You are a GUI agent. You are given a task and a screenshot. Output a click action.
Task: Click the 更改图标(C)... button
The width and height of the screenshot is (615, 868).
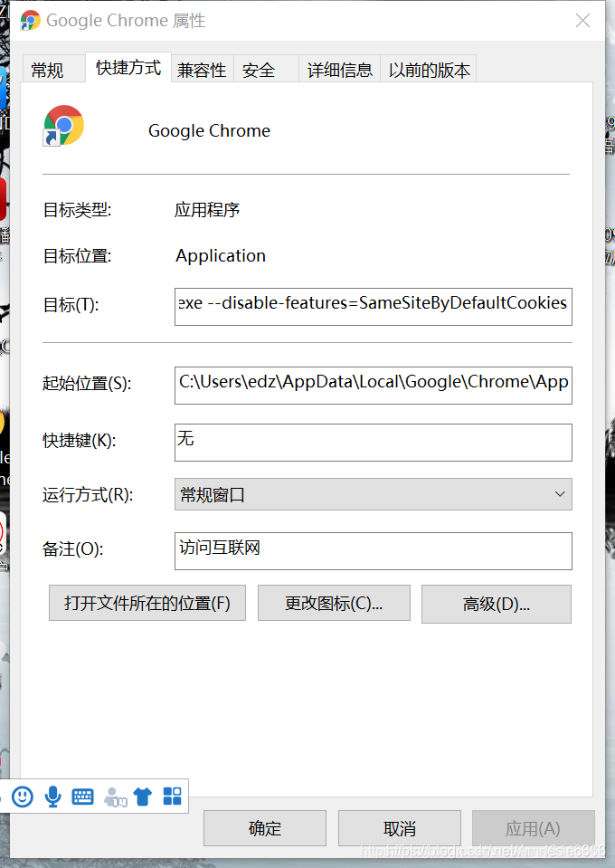pos(334,603)
